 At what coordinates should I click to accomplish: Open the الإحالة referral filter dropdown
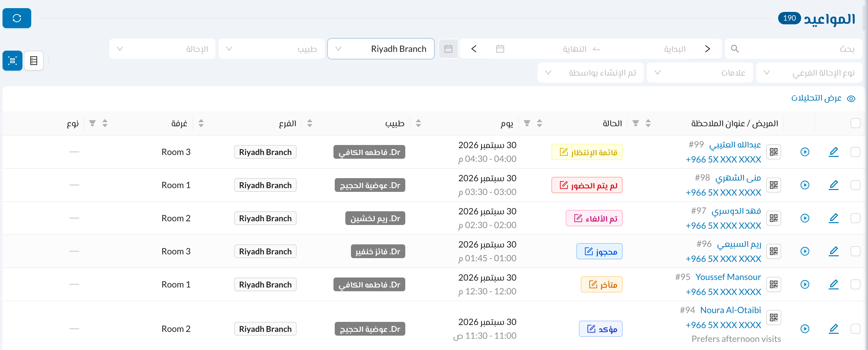pos(162,49)
